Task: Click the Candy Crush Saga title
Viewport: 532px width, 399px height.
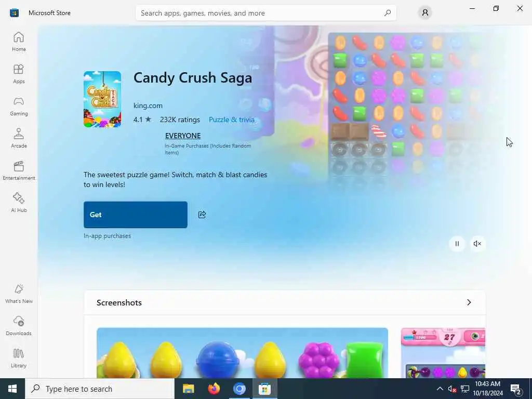Action: tap(193, 78)
